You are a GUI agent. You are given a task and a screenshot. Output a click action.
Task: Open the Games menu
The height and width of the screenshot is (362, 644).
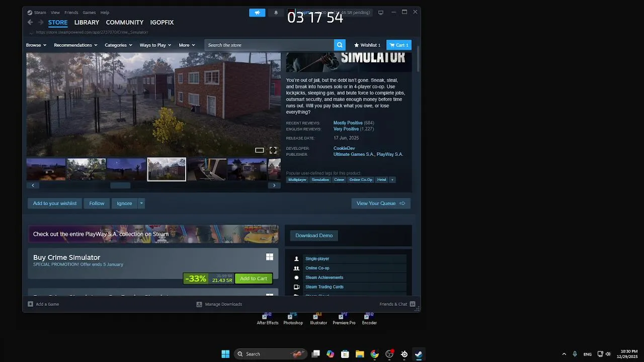pyautogui.click(x=89, y=13)
